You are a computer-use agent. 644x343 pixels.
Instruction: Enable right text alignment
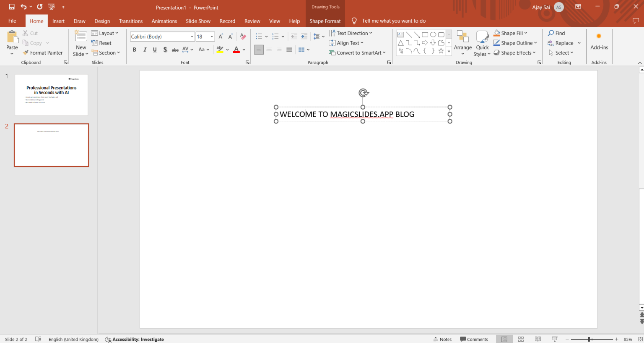pyautogui.click(x=279, y=50)
